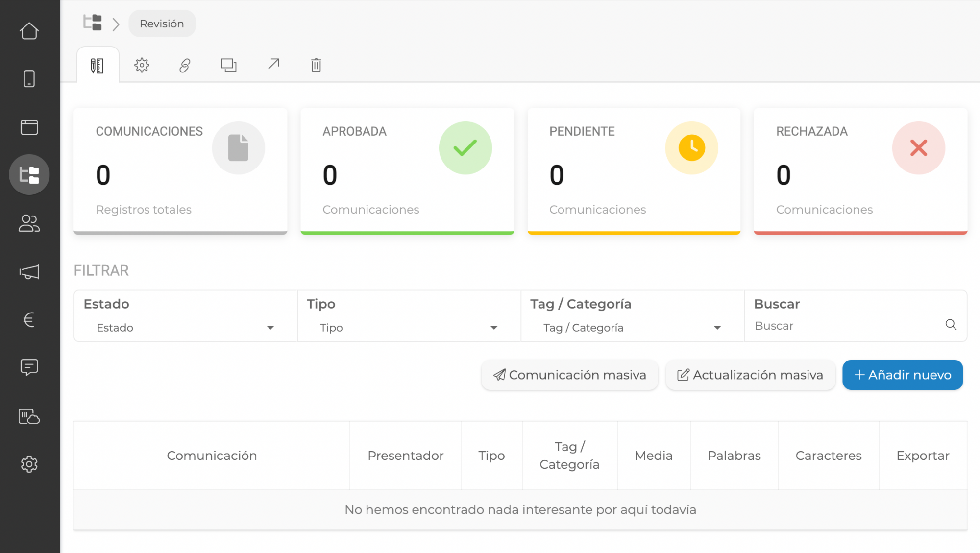Click the Presentador column header
980x553 pixels.
pyautogui.click(x=405, y=456)
